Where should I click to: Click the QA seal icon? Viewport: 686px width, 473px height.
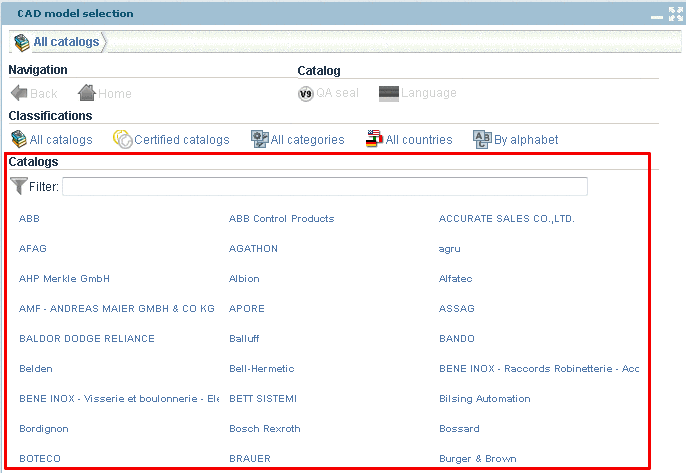coord(306,94)
